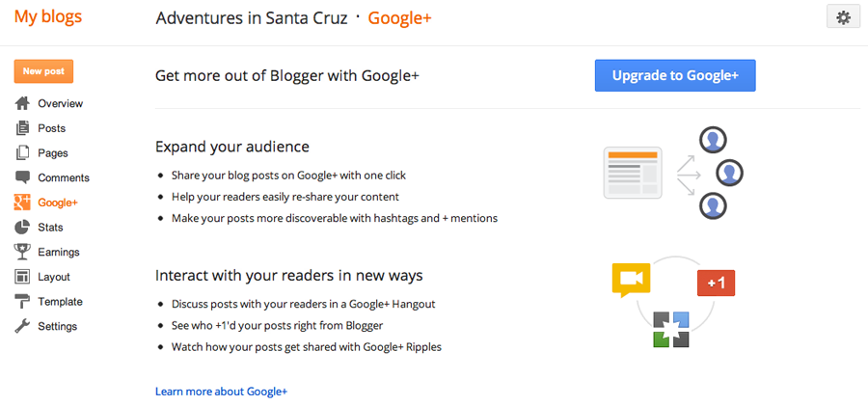Open the My blogs link
Viewport: 868px width, 406px height.
48,17
